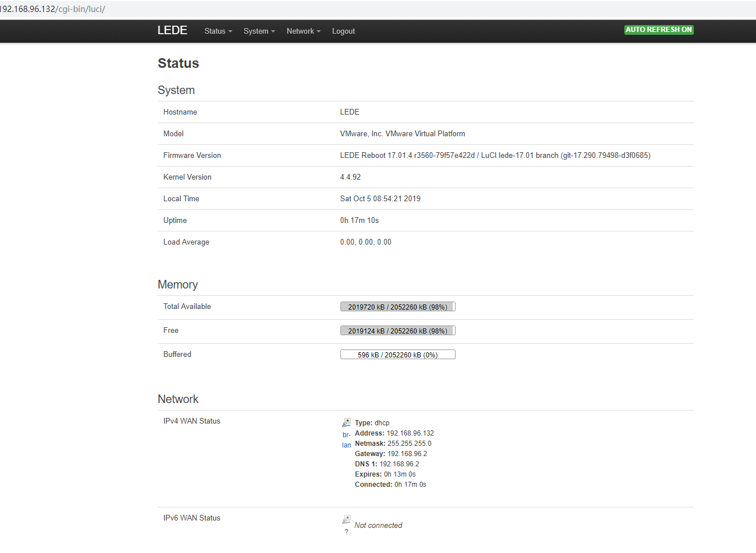The image size is (756, 553).
Task: Click the Free memory progress bar
Action: 397,331
